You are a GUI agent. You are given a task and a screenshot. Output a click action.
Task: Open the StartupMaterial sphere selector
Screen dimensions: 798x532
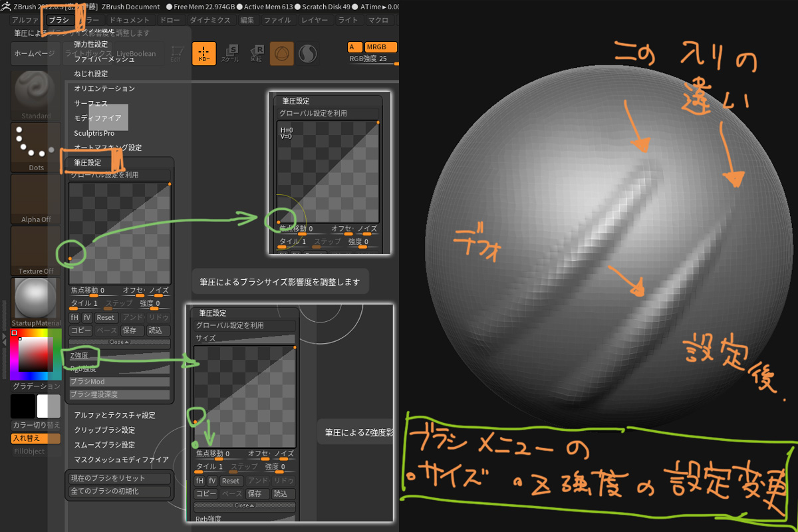36,303
